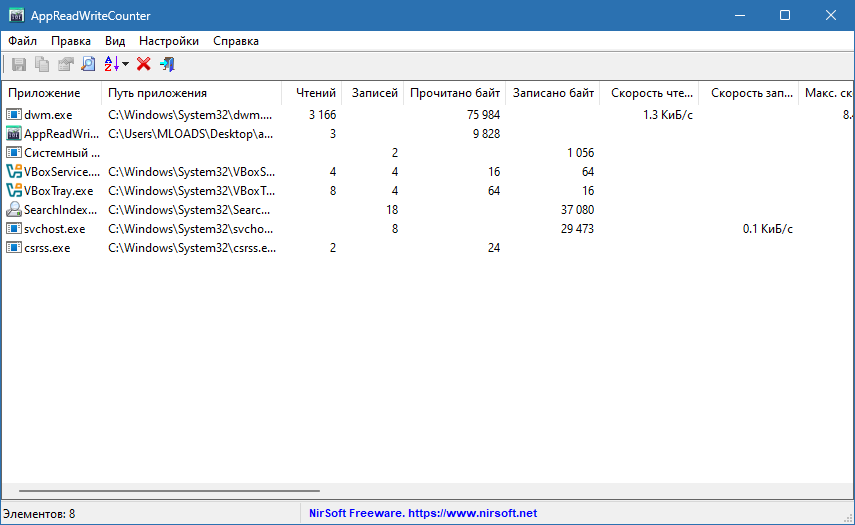
Task: Click the red X clear icon
Action: (x=143, y=64)
